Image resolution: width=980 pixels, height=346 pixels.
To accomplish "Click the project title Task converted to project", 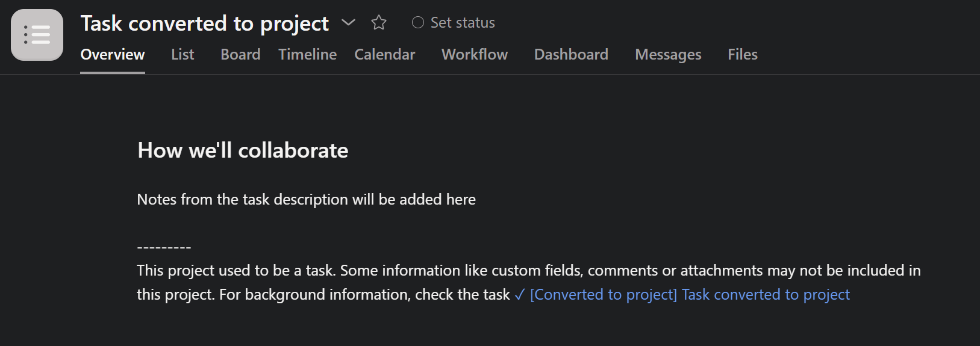I will click(x=205, y=23).
